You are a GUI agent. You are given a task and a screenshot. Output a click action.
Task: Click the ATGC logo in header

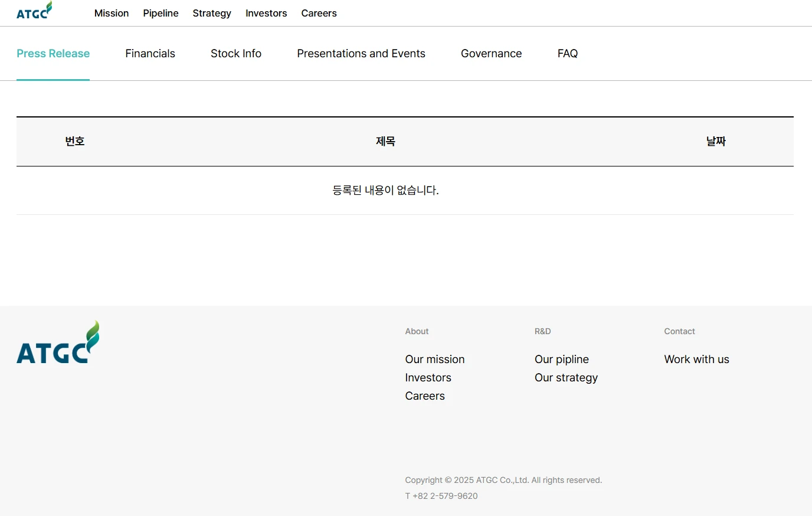click(34, 11)
